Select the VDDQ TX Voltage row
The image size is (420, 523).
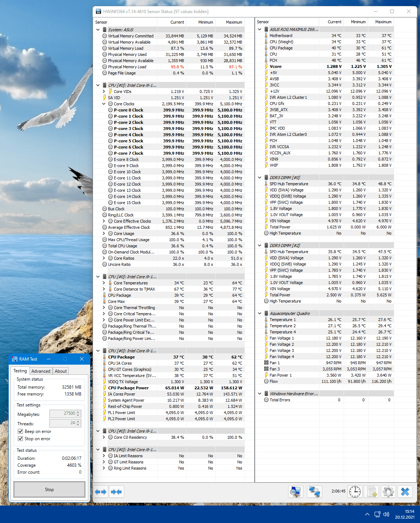[169, 382]
